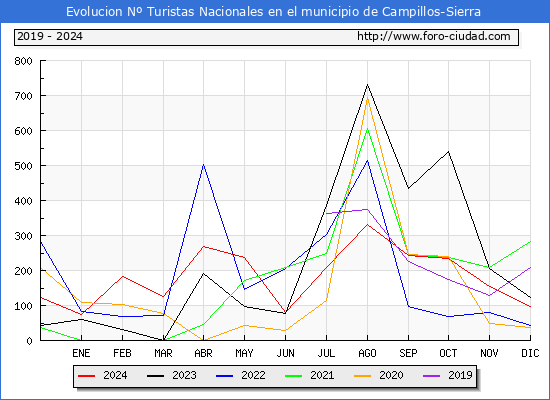Click the red 2024 peak at AGO
Image resolution: width=550 pixels, height=400 pixels.
367,224
